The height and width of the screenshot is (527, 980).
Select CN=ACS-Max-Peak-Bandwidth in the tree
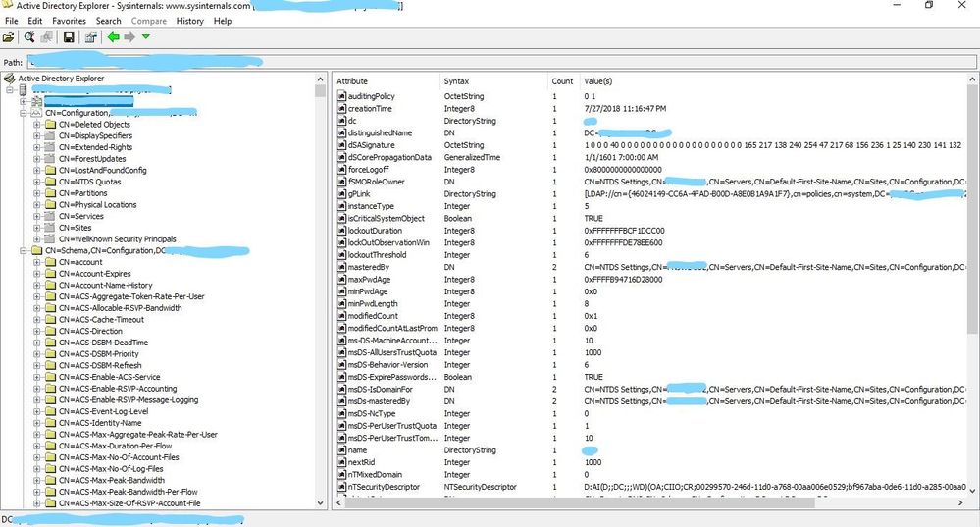(x=112, y=480)
